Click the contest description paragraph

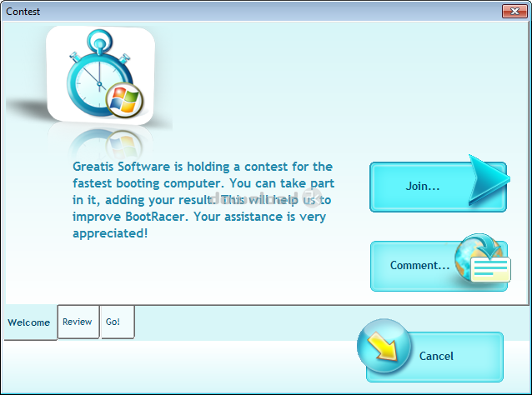point(203,200)
